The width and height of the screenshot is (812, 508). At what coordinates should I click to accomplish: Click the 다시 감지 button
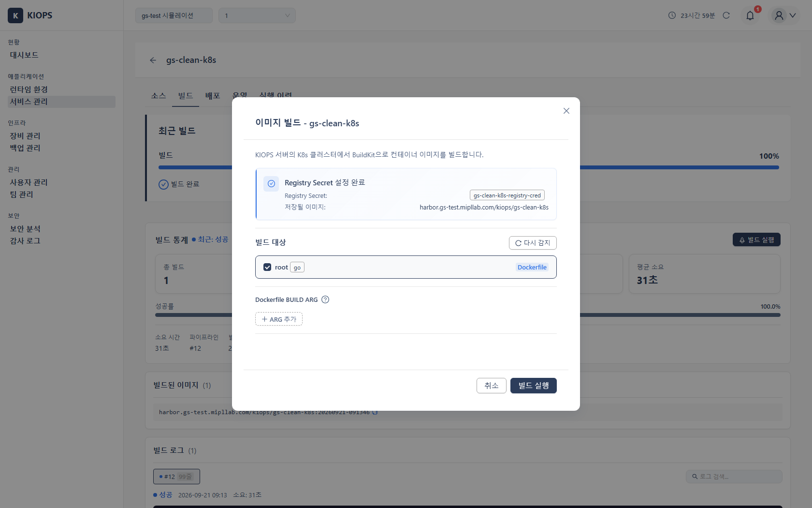coord(533,243)
